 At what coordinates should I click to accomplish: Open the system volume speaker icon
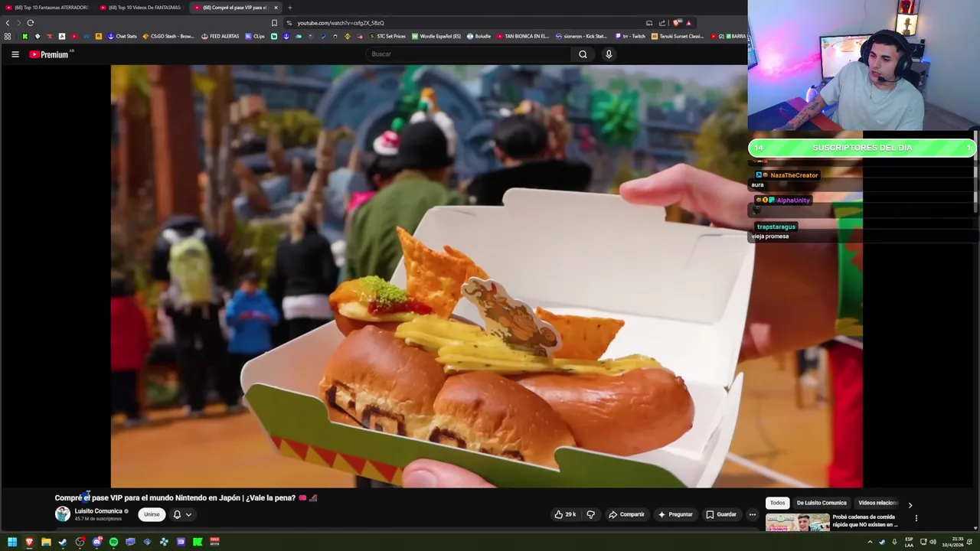point(933,542)
